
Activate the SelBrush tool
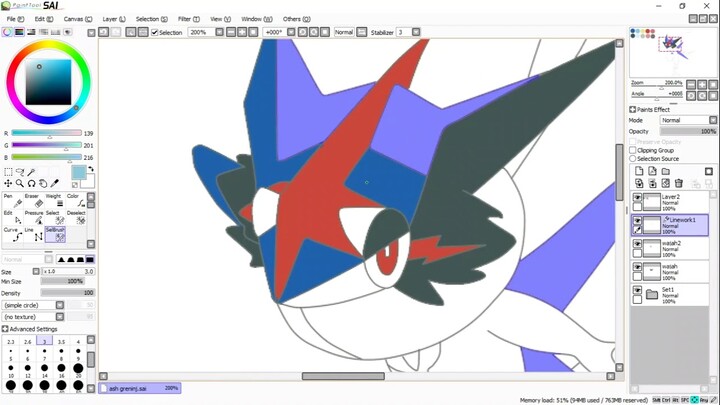(x=55, y=234)
